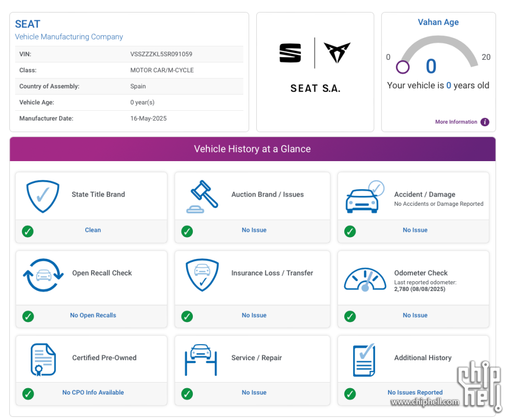This screenshot has height=420, width=509.
Task: Click the SEAT S logo
Action: pos(290,53)
